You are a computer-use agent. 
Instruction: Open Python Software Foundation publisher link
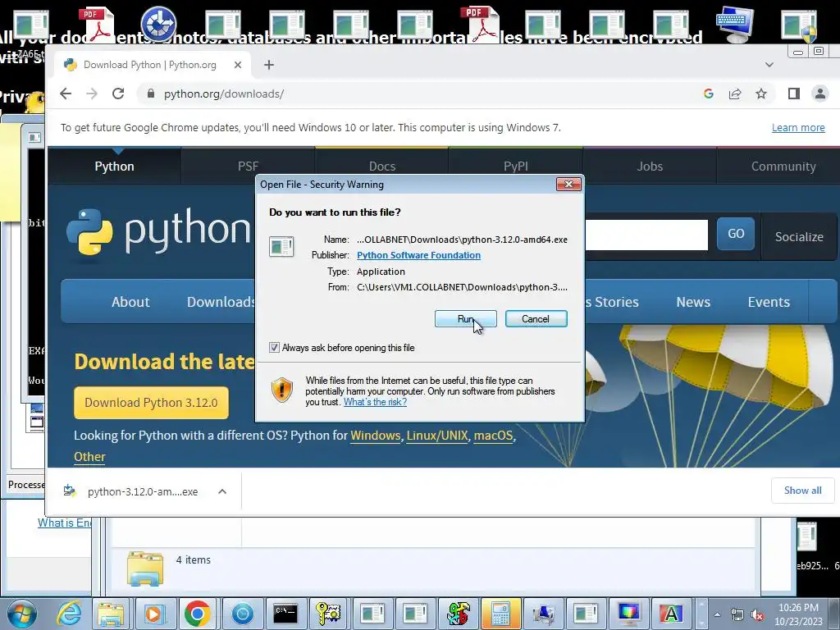(x=418, y=255)
